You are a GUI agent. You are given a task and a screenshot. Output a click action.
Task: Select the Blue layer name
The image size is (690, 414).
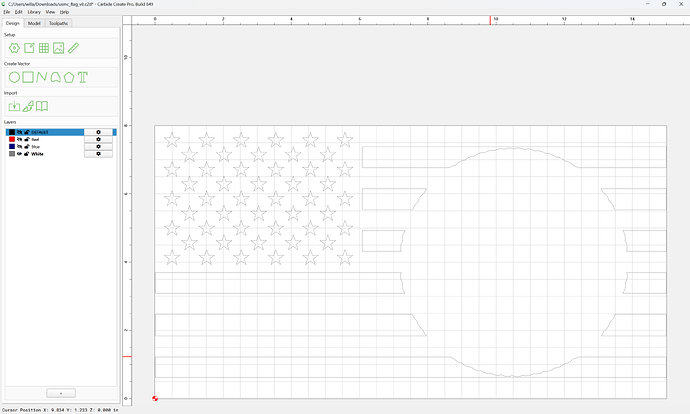(36, 147)
